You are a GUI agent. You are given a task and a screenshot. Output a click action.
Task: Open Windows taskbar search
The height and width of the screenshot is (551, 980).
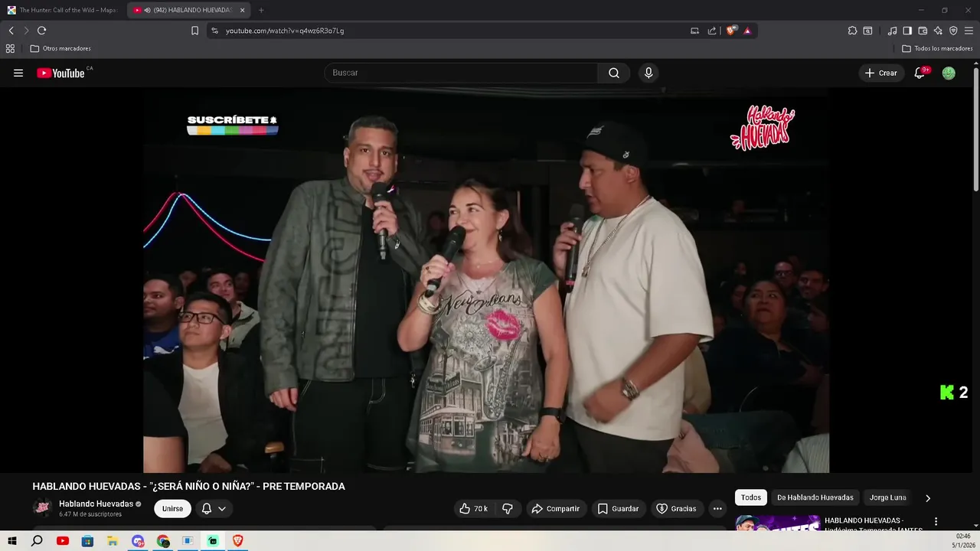(x=37, y=541)
